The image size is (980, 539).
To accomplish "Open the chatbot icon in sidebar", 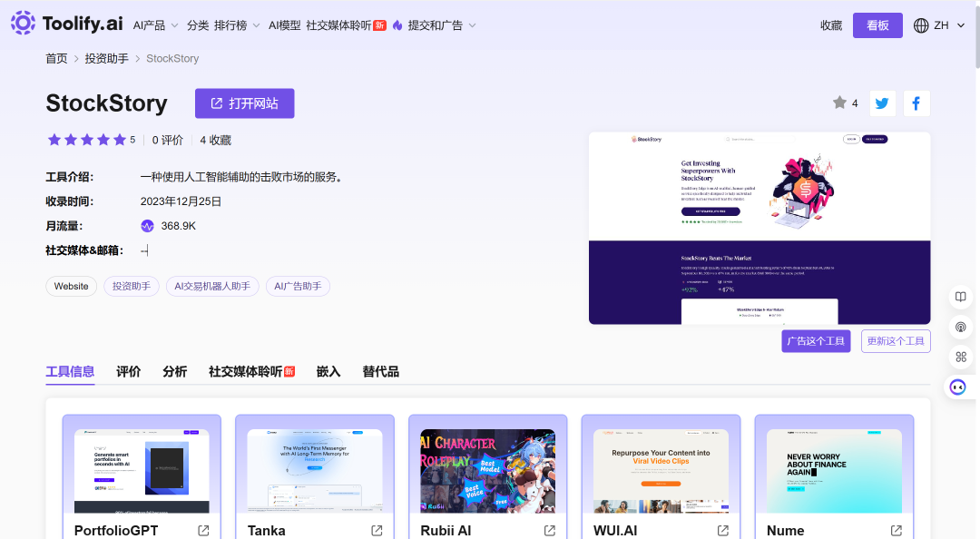I will click(x=957, y=387).
